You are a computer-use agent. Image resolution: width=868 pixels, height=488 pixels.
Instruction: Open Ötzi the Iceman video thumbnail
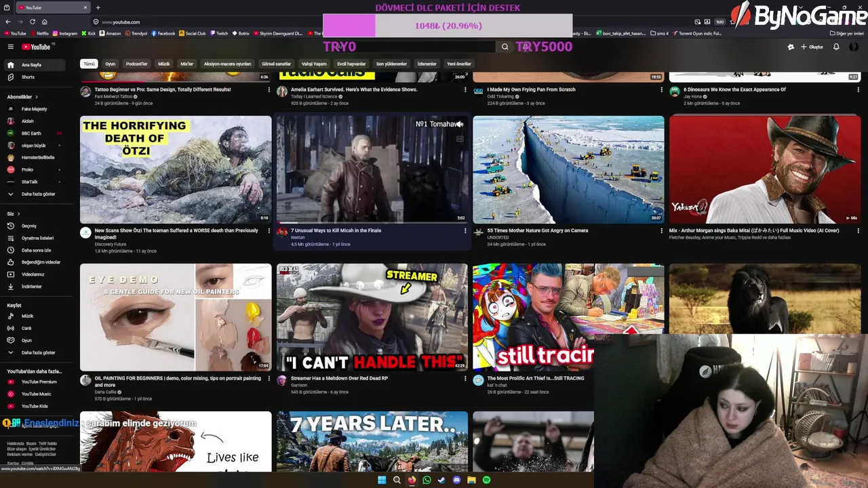pos(176,169)
